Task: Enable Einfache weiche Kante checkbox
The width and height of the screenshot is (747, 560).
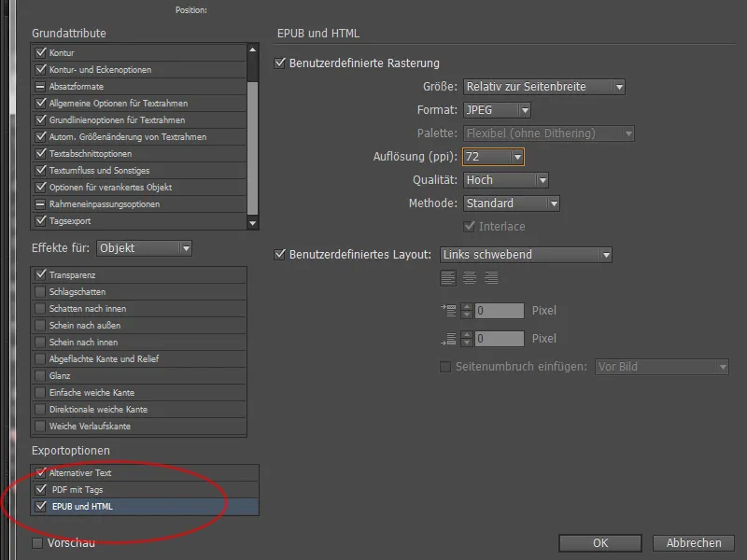Action: 40,392
